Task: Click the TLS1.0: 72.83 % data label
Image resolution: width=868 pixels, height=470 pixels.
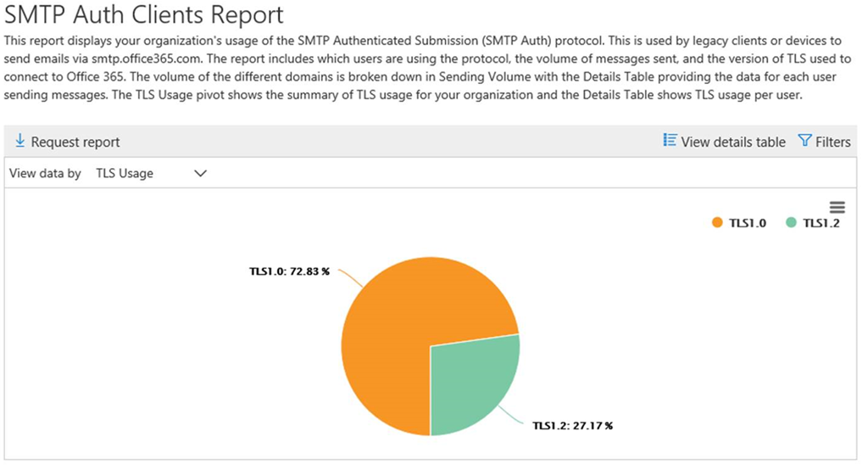Action: click(290, 271)
